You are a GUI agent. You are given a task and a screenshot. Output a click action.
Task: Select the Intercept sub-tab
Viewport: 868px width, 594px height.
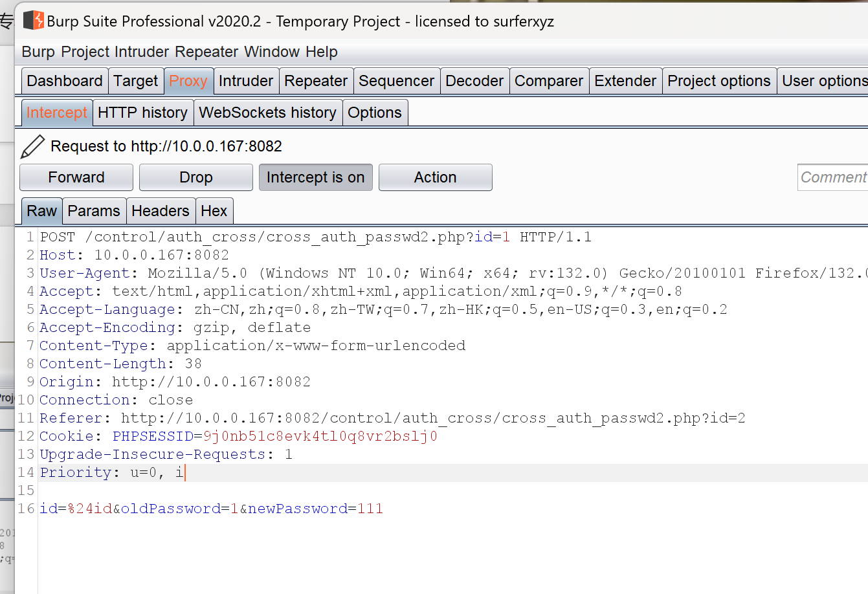[57, 113]
